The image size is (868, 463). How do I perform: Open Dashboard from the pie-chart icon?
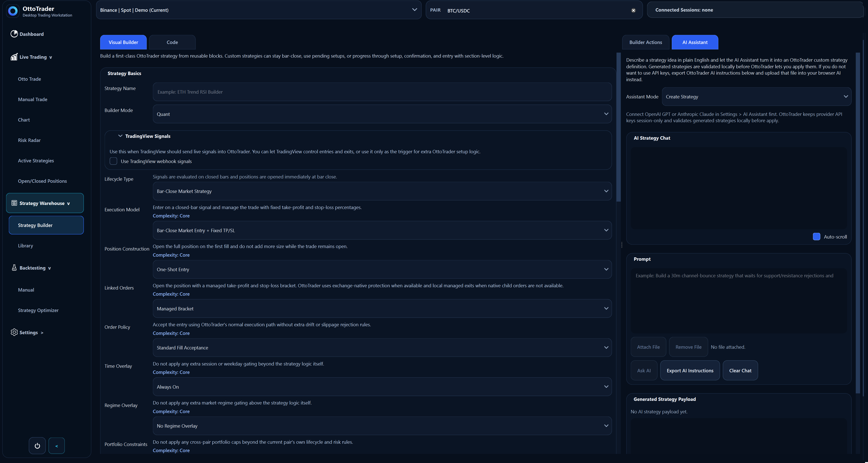[x=14, y=34]
